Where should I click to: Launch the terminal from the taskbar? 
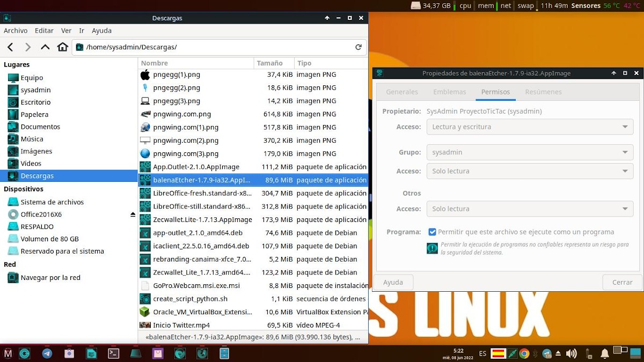tap(113, 353)
